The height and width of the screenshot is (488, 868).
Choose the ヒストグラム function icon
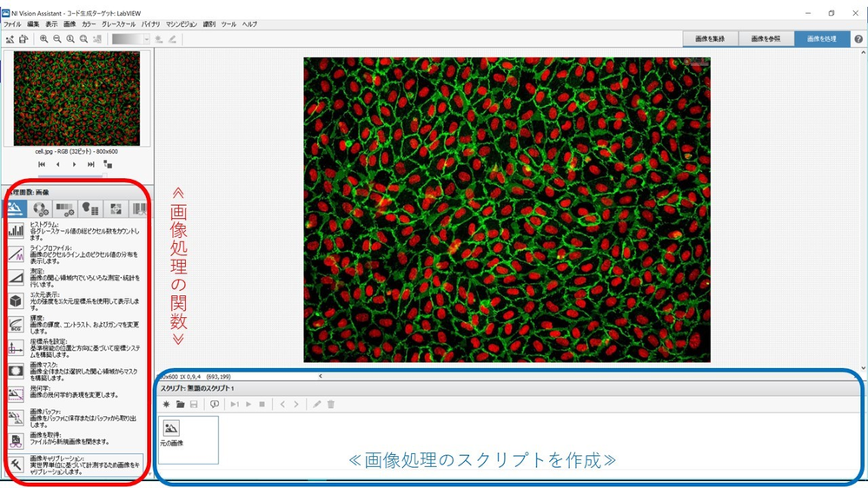coord(16,231)
